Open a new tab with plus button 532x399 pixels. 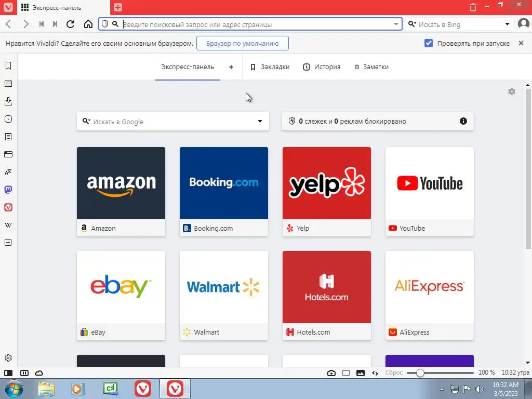pos(118,7)
